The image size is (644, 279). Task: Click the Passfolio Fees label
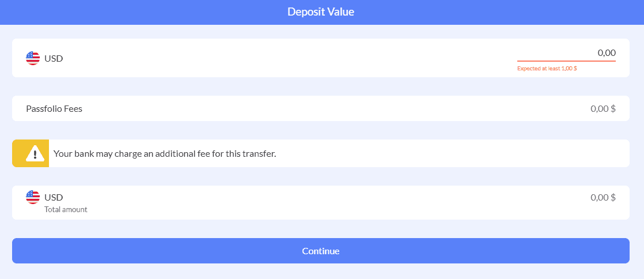click(x=54, y=109)
